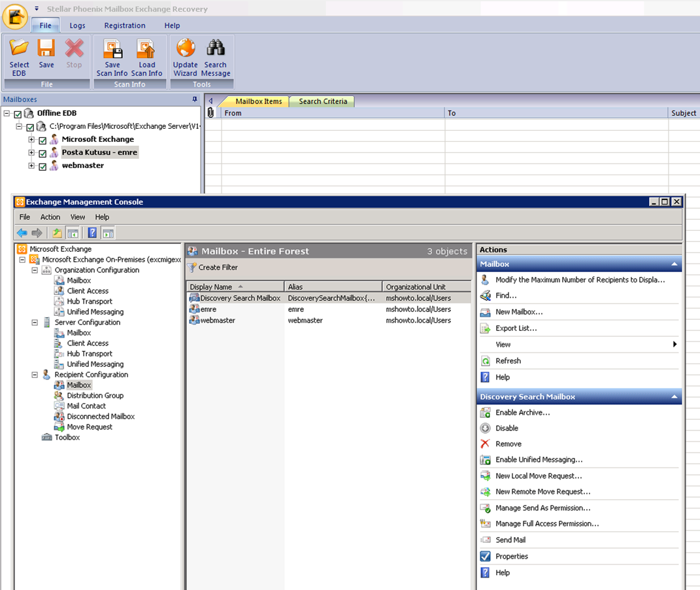Click Load Scan Info icon

point(146,48)
